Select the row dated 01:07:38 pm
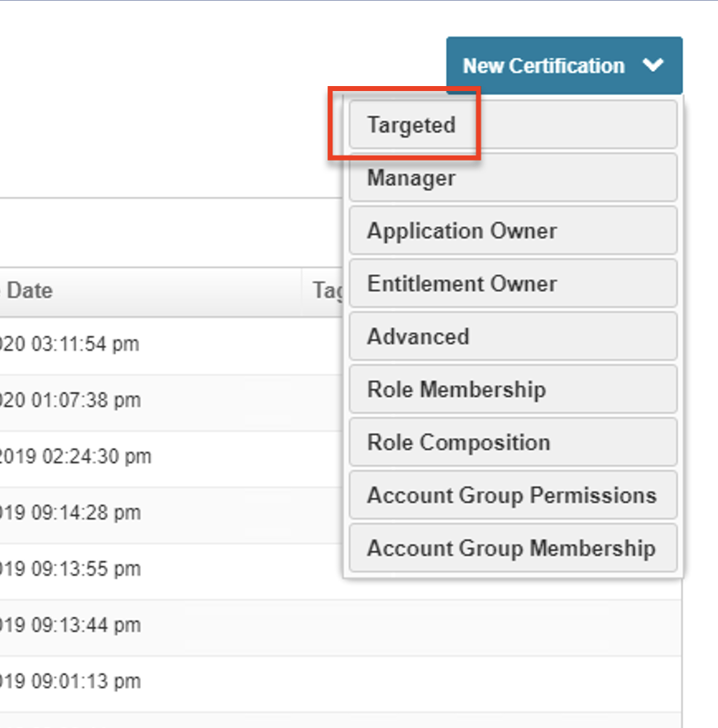718x728 pixels. pos(70,400)
